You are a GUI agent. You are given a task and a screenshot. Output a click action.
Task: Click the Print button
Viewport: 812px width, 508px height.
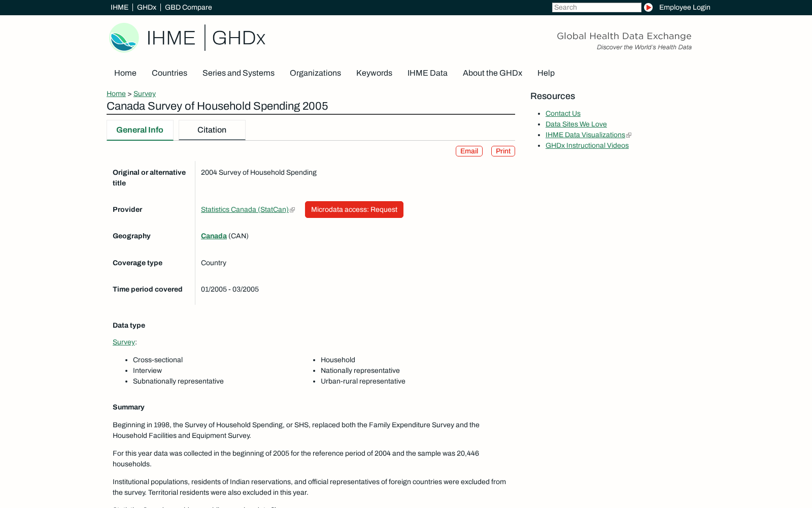[503, 151]
